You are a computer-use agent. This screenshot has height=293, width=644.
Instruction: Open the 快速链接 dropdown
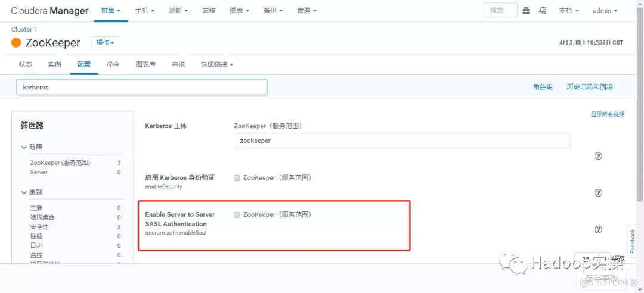[217, 64]
